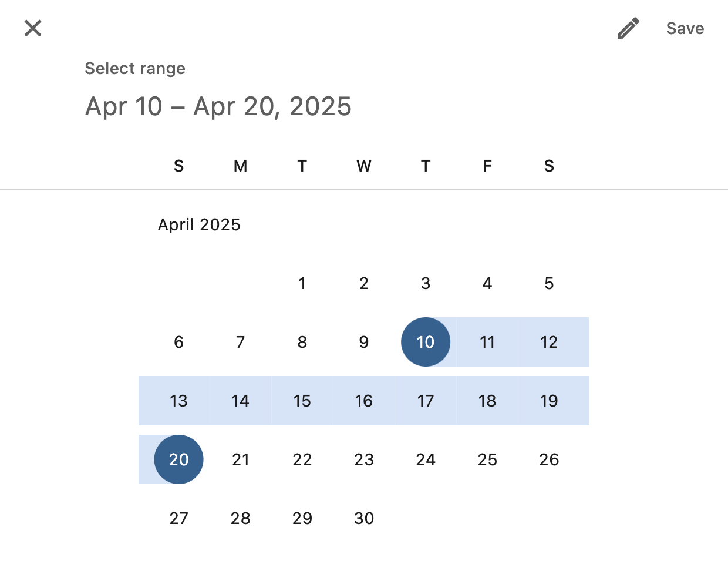The width and height of the screenshot is (728, 564).
Task: Choose April 15 in the highlighted range
Action: point(302,401)
